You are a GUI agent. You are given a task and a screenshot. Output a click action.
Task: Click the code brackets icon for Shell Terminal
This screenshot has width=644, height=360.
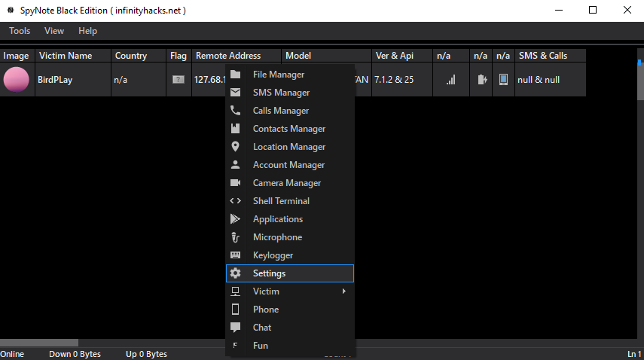(x=236, y=201)
